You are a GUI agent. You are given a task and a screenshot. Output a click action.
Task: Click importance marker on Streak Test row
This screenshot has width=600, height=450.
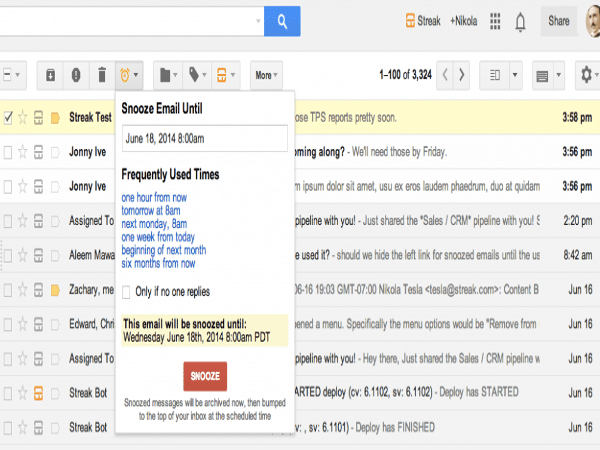tap(55, 118)
